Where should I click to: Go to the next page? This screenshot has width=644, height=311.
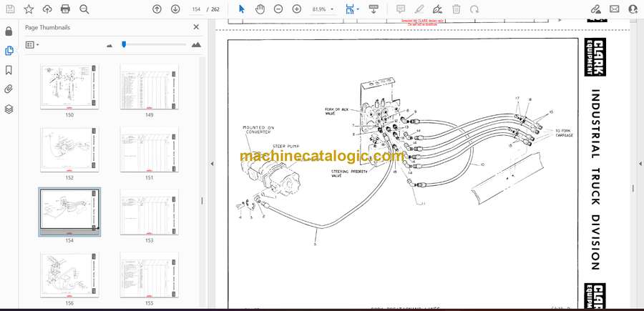175,9
